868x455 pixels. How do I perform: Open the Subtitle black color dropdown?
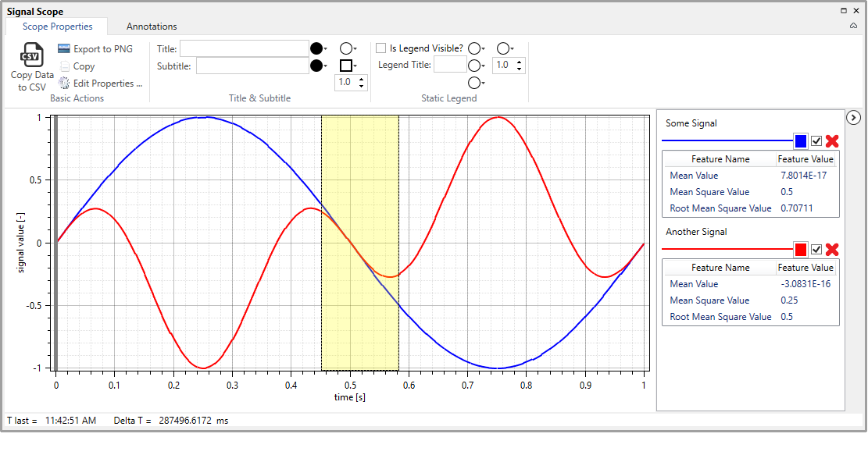click(318, 66)
